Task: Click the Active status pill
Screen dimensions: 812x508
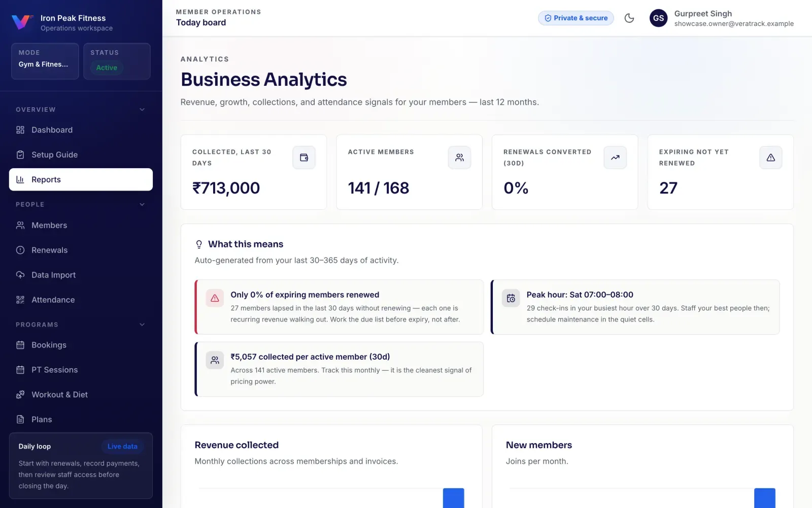Action: click(x=107, y=68)
